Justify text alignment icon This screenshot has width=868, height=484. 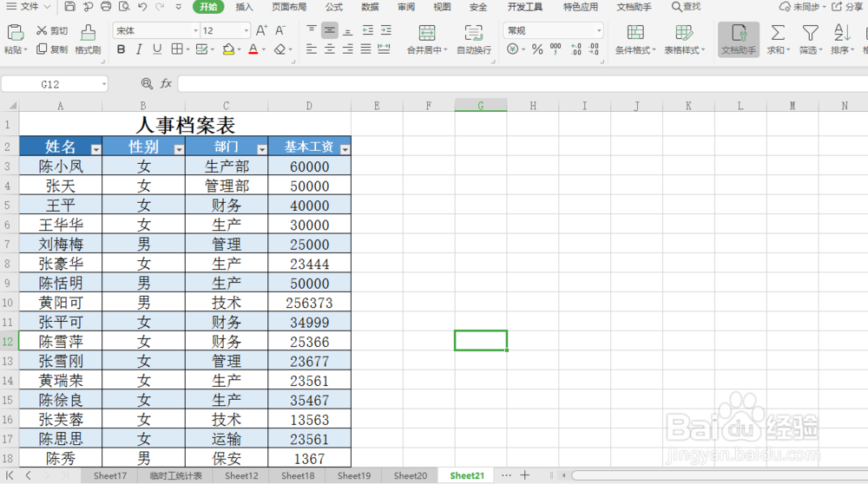366,49
